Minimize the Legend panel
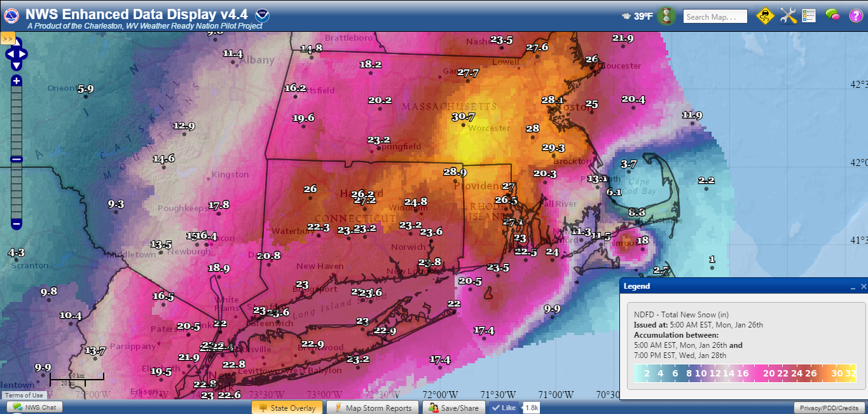Screen dimensions: 868x414 point(853,287)
